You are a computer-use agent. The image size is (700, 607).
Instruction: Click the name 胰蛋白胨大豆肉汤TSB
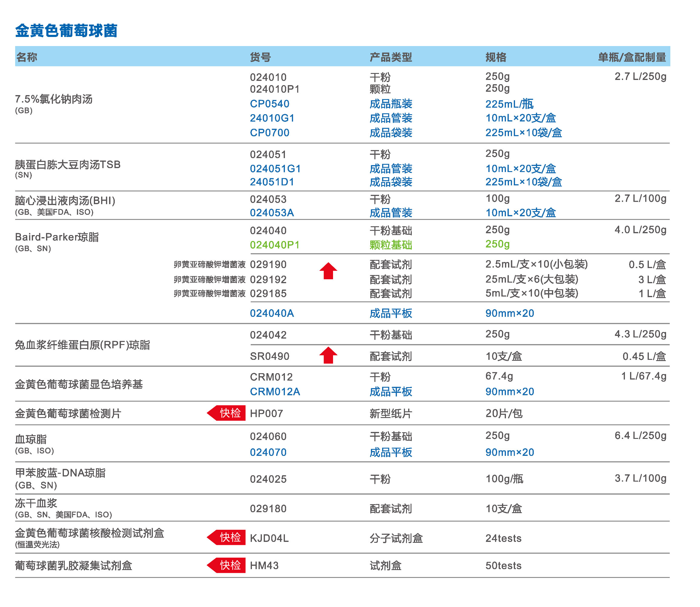pos(68,164)
